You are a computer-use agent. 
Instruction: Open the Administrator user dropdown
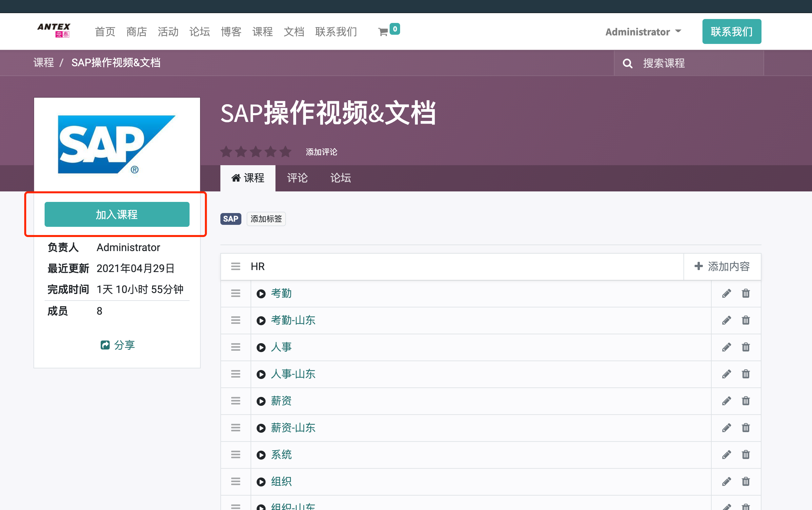pyautogui.click(x=643, y=32)
